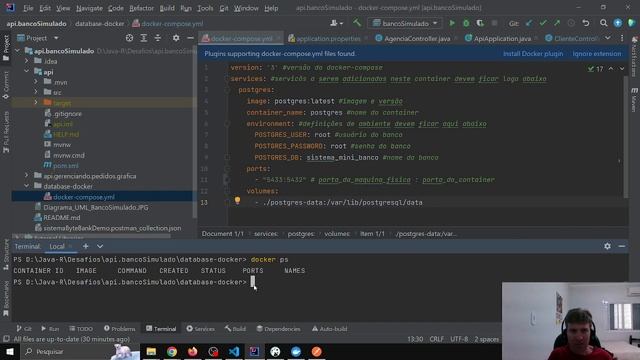This screenshot has height=360, width=640.
Task: Click UTF-8 encoding in status bar
Action: click(x=459, y=339)
